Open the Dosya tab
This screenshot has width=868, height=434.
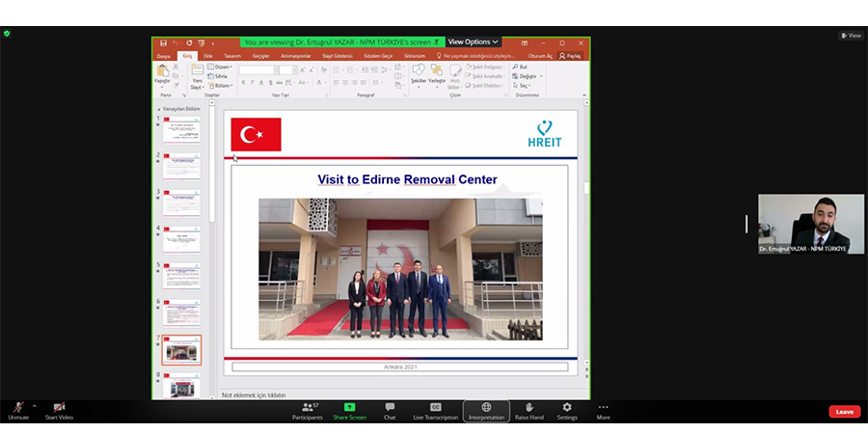[163, 56]
